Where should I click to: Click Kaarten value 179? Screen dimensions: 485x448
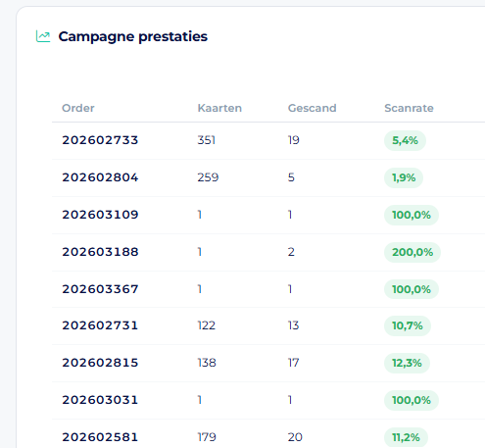pyautogui.click(x=207, y=437)
